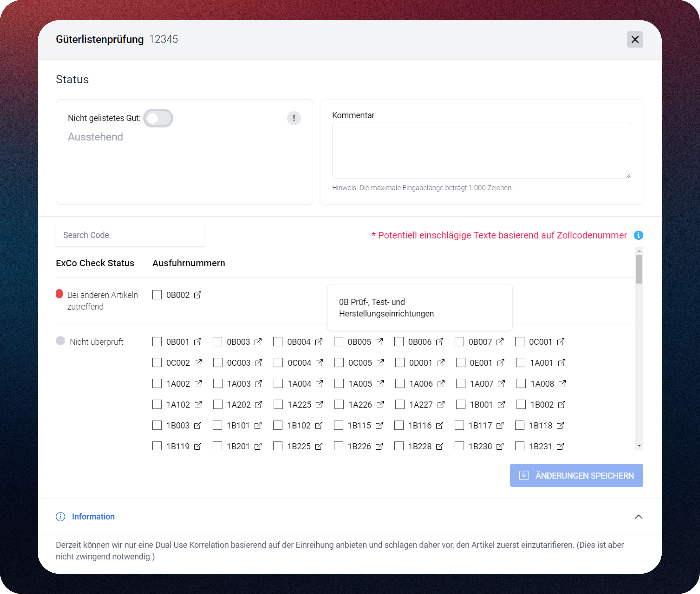This screenshot has width=700, height=594.
Task: Check the 0B002 checkbox
Action: click(157, 295)
